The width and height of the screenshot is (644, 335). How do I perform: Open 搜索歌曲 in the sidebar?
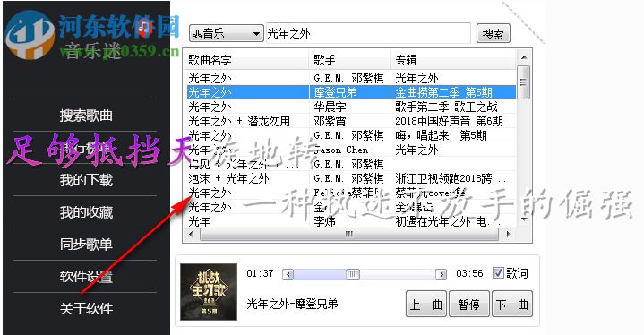(x=86, y=116)
